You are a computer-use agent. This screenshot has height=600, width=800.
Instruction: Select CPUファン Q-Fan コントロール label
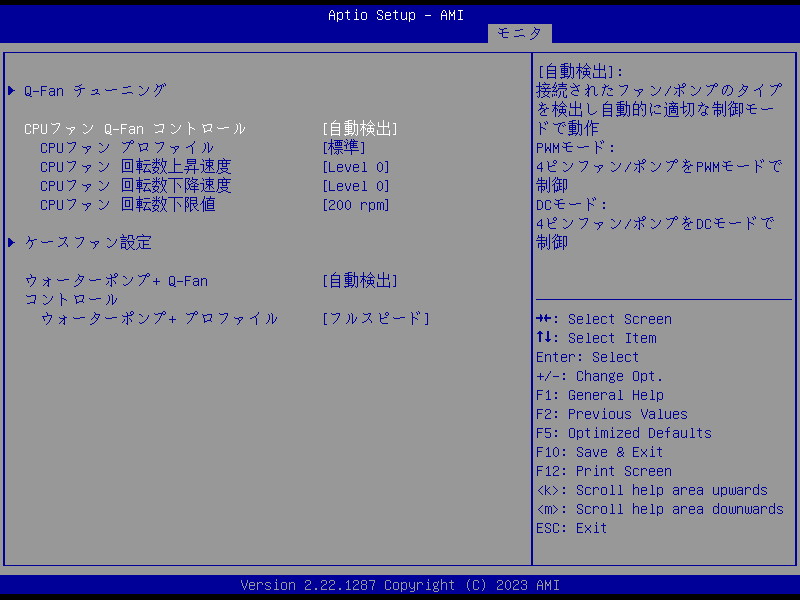point(135,129)
